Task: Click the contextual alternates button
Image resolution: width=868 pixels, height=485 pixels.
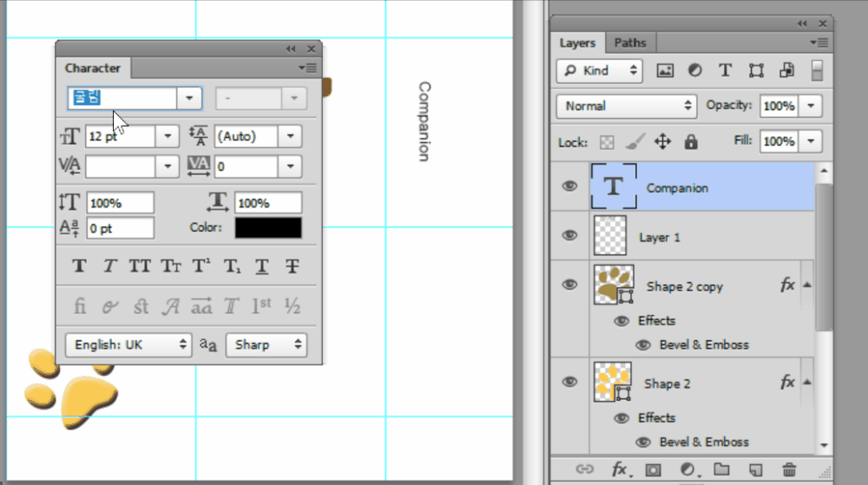Action: (109, 305)
